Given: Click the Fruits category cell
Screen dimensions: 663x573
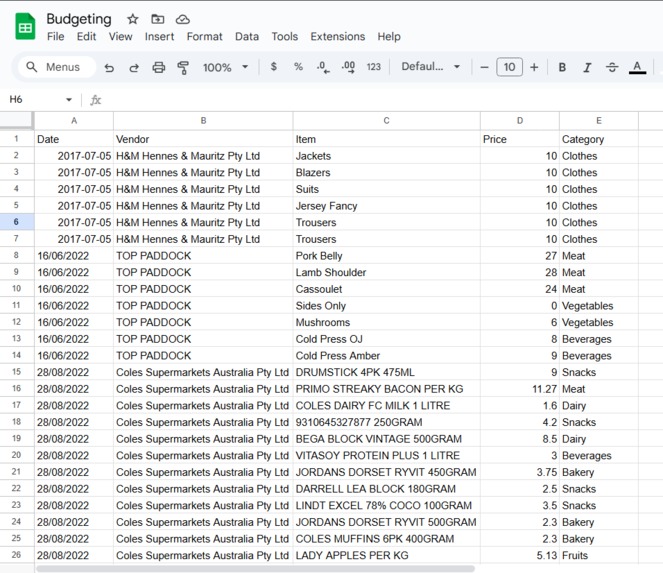Looking at the screenshot, I should (599, 555).
